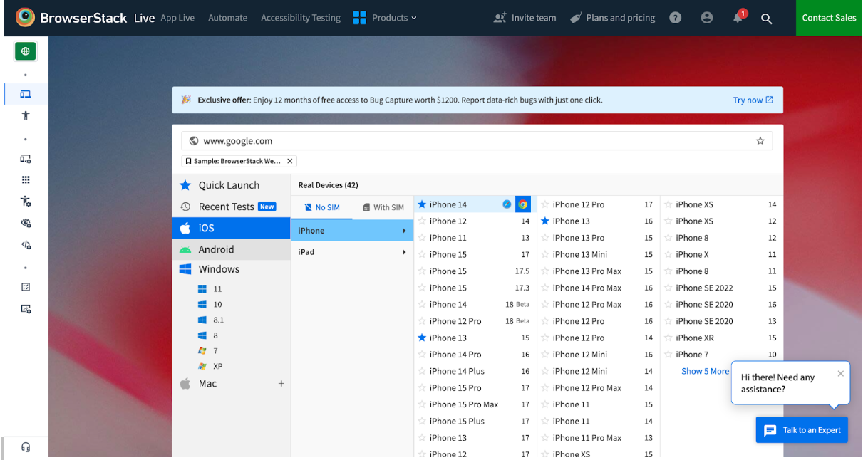Click the www.google.com URL field

point(477,141)
